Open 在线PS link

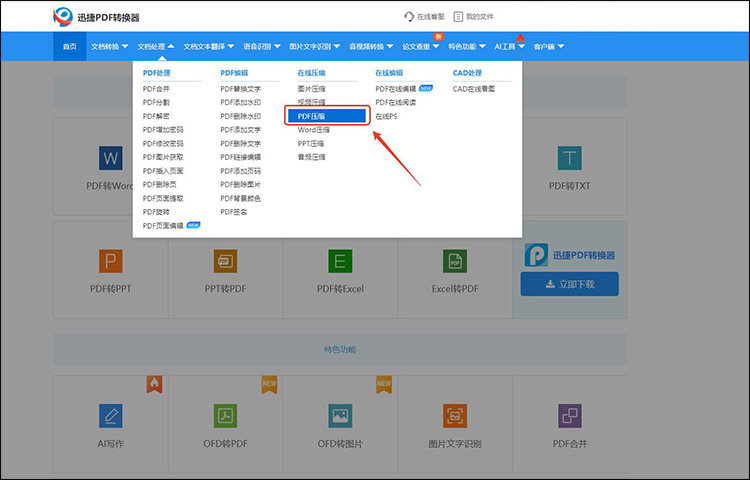tap(386, 116)
